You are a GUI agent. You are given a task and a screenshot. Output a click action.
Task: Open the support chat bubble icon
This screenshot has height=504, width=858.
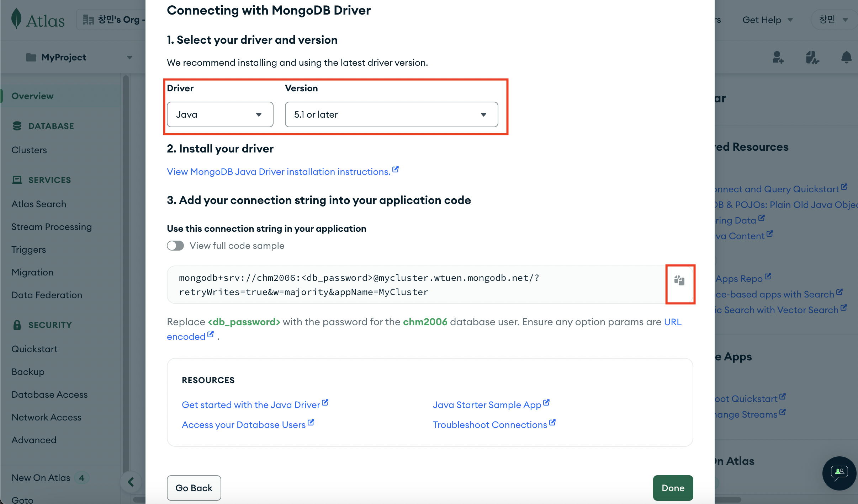[x=839, y=473]
